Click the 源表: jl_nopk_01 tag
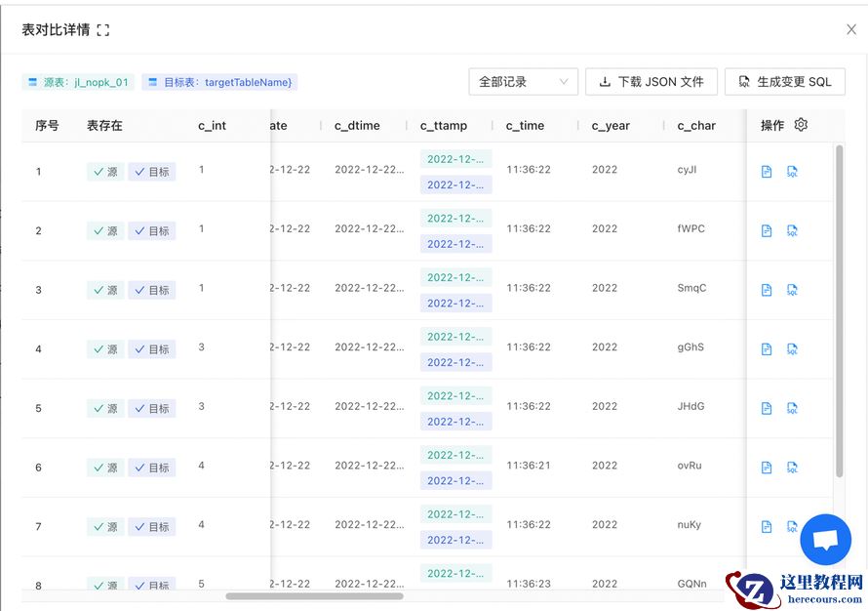The height and width of the screenshot is (611, 868). point(78,83)
